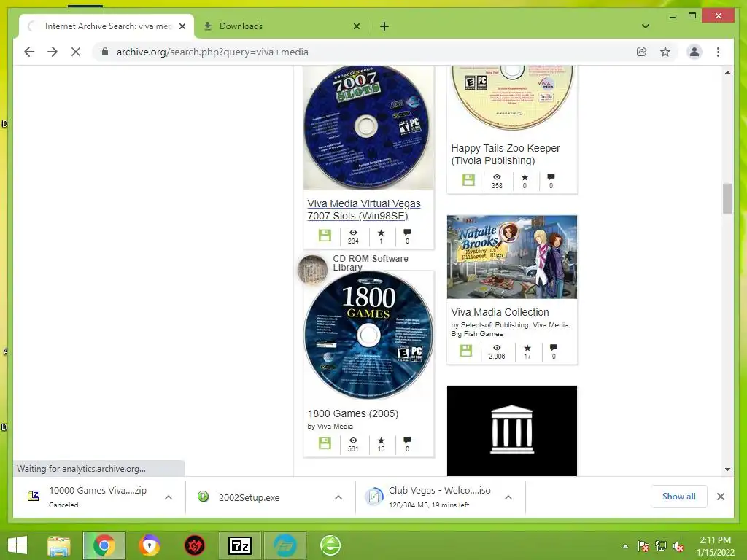The height and width of the screenshot is (560, 747).
Task: Close the Downloads tab
Action: (356, 26)
